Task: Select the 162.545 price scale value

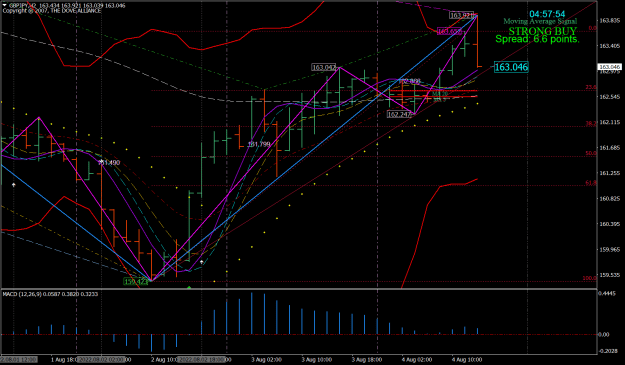Action: click(609, 97)
